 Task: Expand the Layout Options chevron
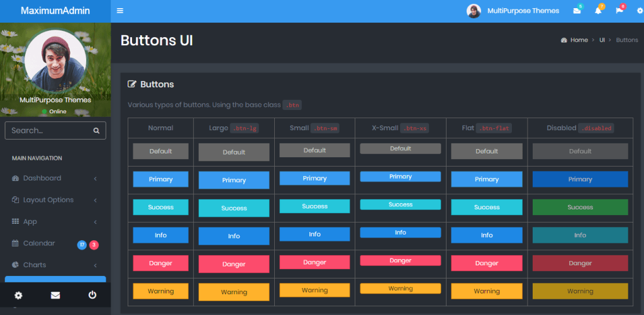(96, 200)
